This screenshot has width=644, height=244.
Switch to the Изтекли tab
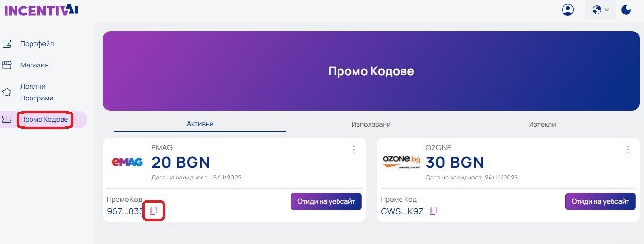click(542, 124)
